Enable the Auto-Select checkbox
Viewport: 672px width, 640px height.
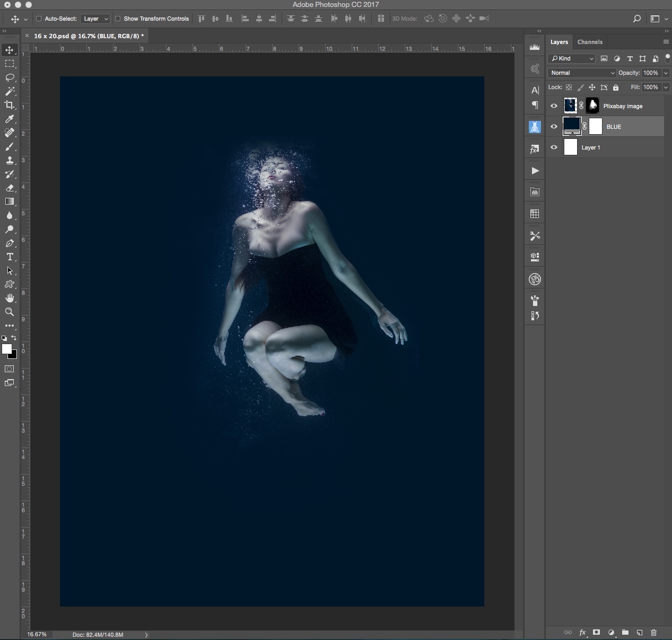(x=39, y=19)
